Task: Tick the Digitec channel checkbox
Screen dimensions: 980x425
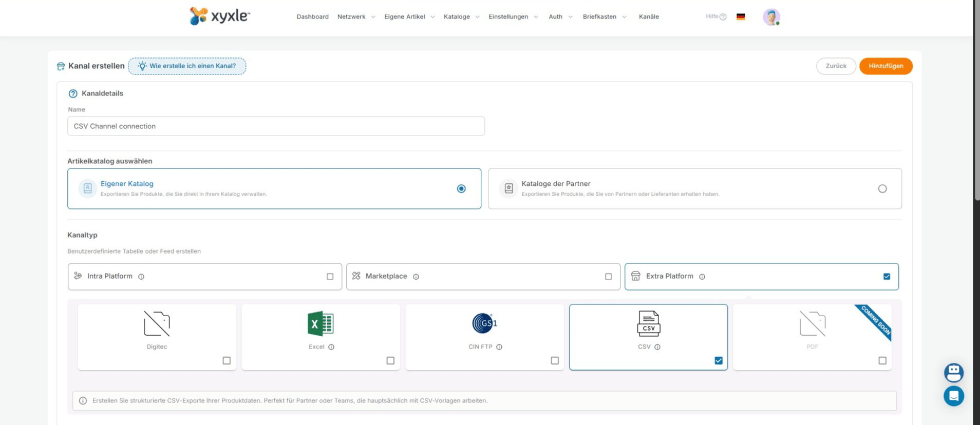Action: pos(227,361)
